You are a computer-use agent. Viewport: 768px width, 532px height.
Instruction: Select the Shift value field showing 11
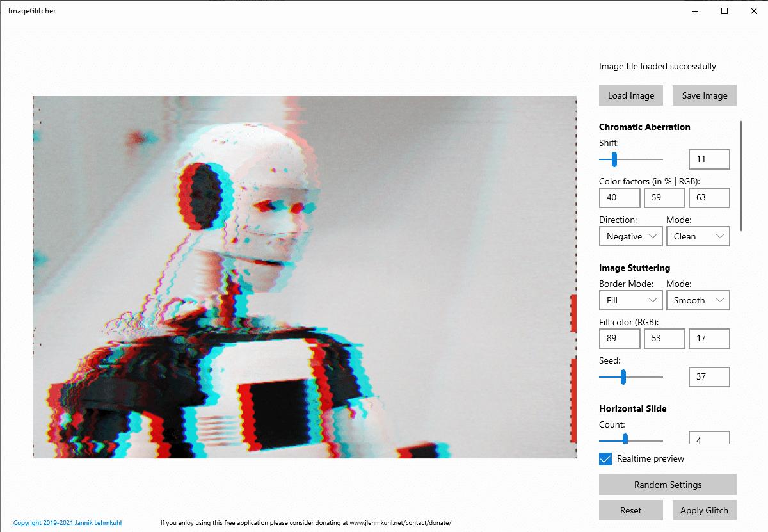709,159
